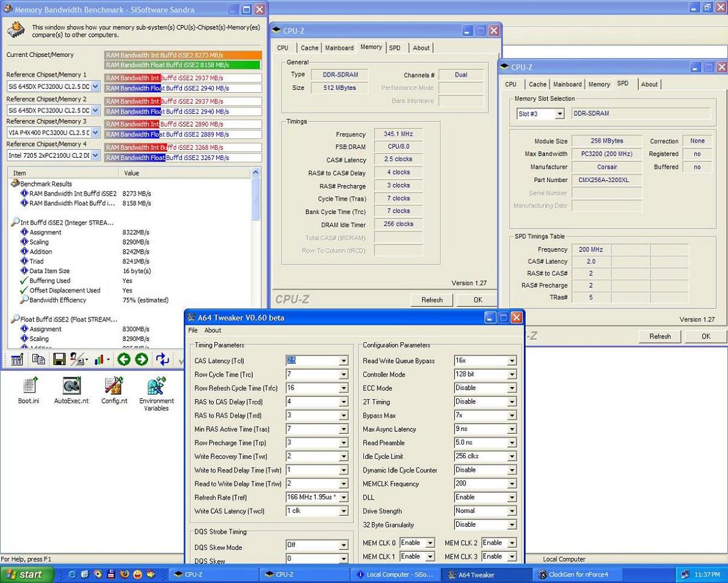Open the MEMCLK Frequency dropdown
The width and height of the screenshot is (728, 583).
click(x=512, y=484)
